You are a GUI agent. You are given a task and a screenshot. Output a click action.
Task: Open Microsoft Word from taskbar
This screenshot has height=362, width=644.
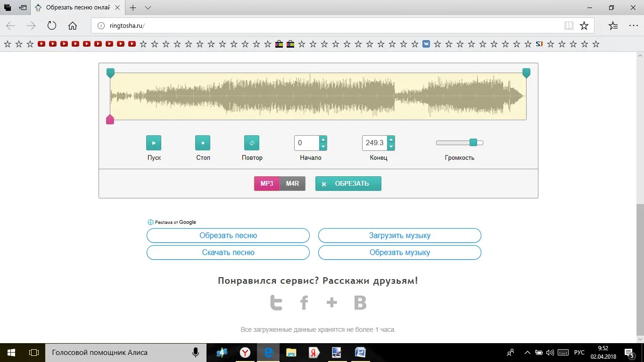click(x=360, y=353)
